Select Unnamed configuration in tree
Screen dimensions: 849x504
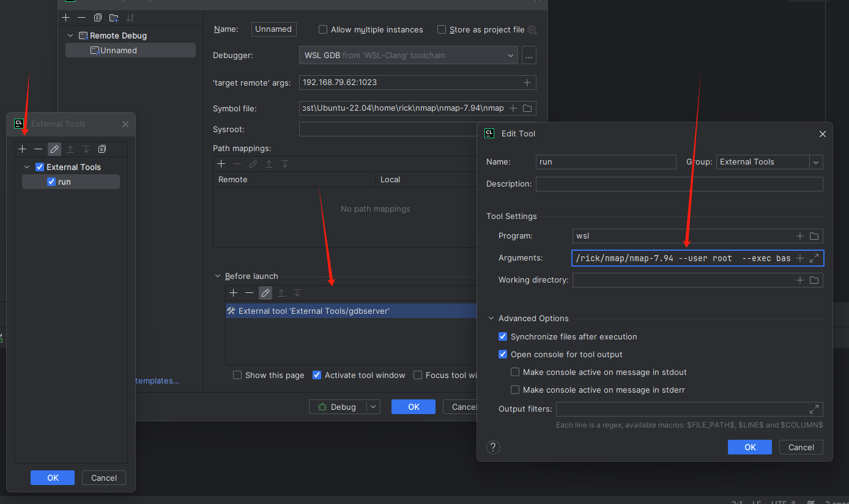130,50
